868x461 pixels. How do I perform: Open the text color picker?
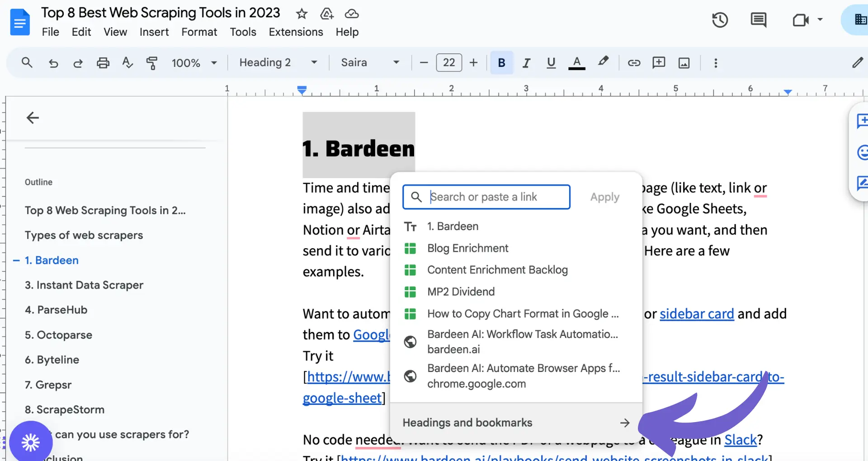click(576, 63)
